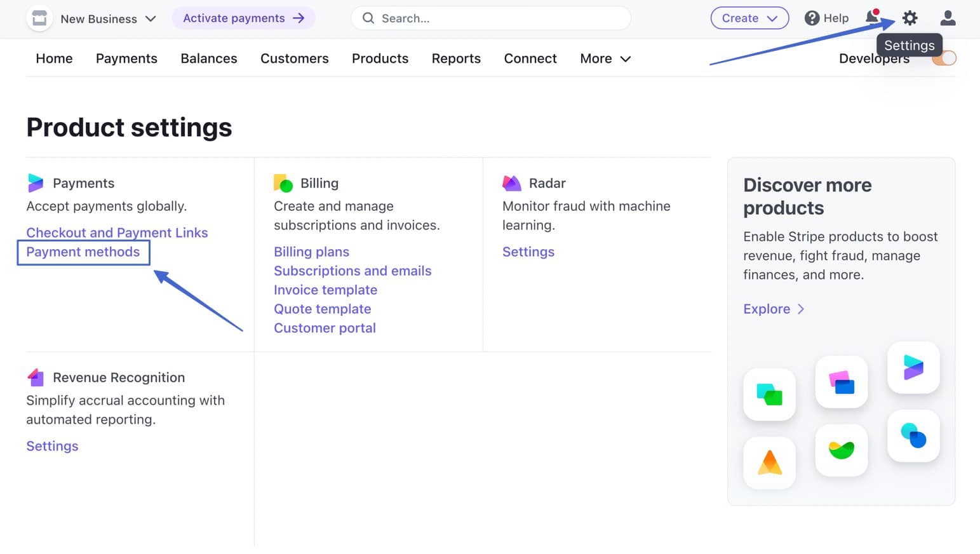Click the orange Atlas icon under Discover more
Screen dimensions: 980x554
pyautogui.click(x=769, y=463)
